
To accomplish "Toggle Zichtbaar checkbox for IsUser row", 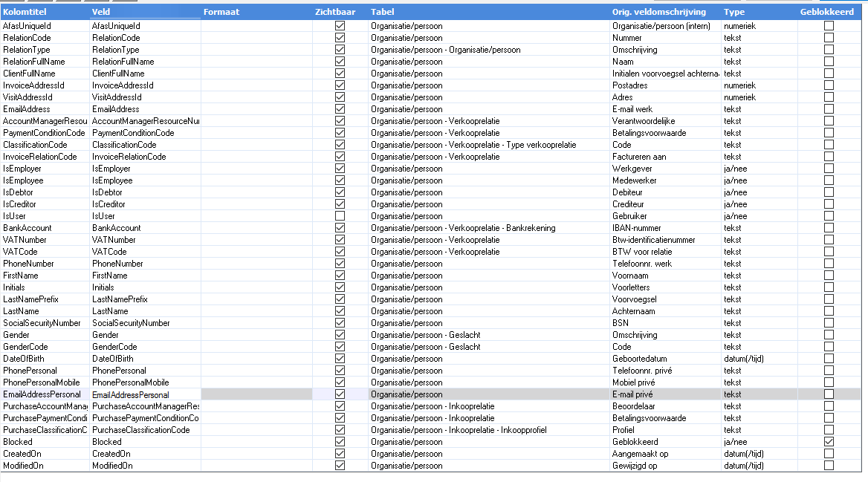I will tap(340, 216).
